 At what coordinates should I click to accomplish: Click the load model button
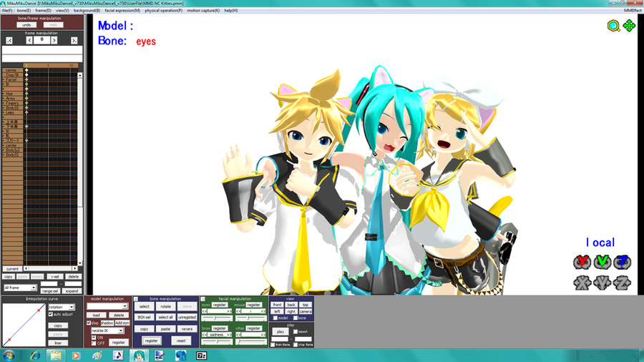[96, 315]
